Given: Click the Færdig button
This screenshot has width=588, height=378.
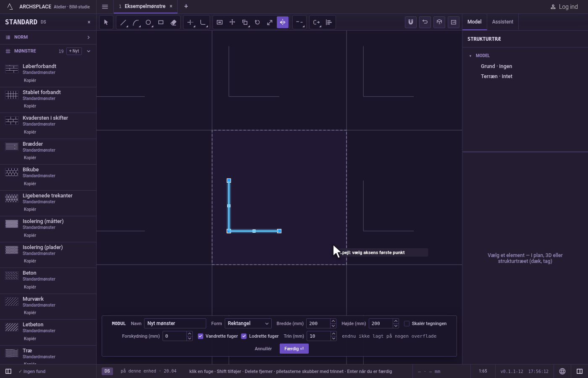Looking at the screenshot, I should (294, 349).
